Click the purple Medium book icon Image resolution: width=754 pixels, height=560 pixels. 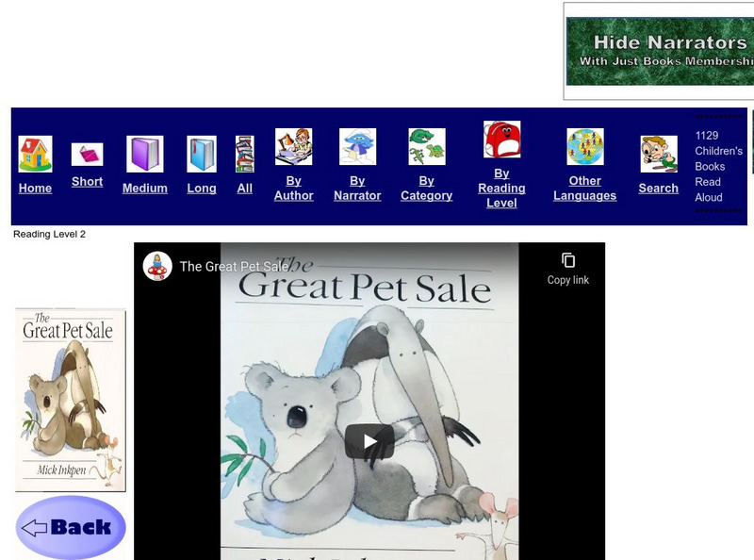click(145, 154)
